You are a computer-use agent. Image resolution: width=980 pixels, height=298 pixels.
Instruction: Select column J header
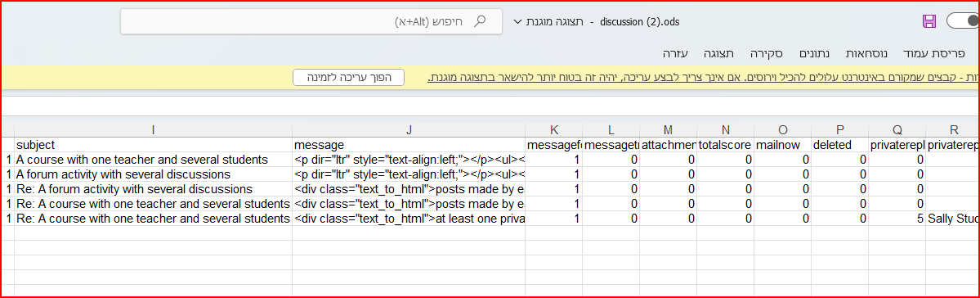[409, 130]
